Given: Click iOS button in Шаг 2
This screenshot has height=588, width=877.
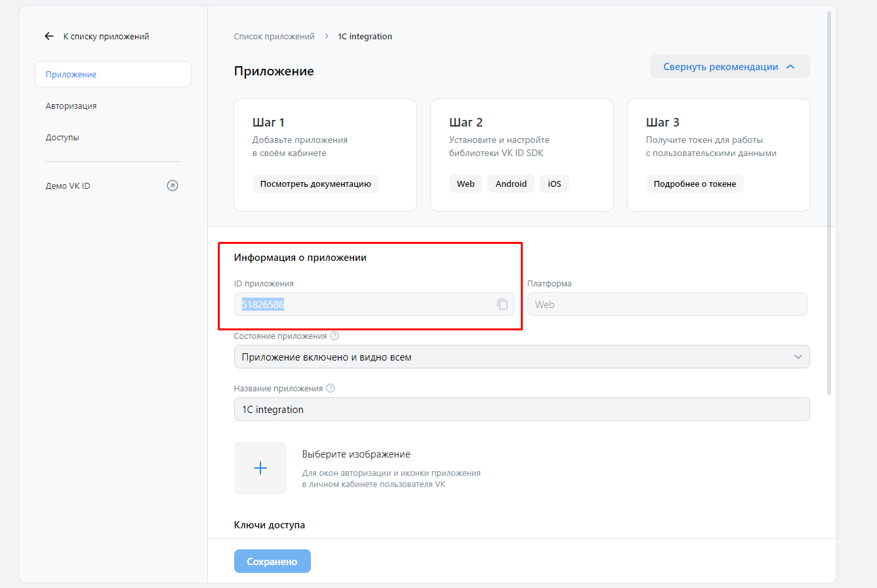Looking at the screenshot, I should tap(554, 184).
